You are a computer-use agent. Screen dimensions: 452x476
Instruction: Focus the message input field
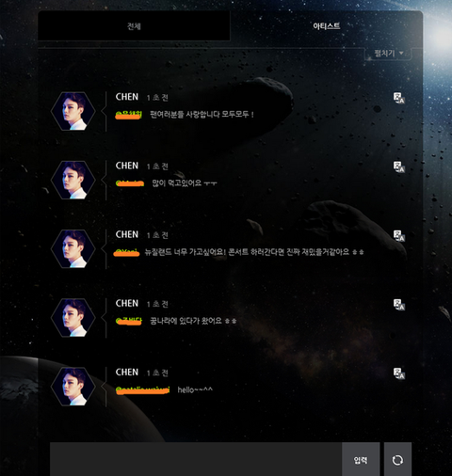coord(196,459)
